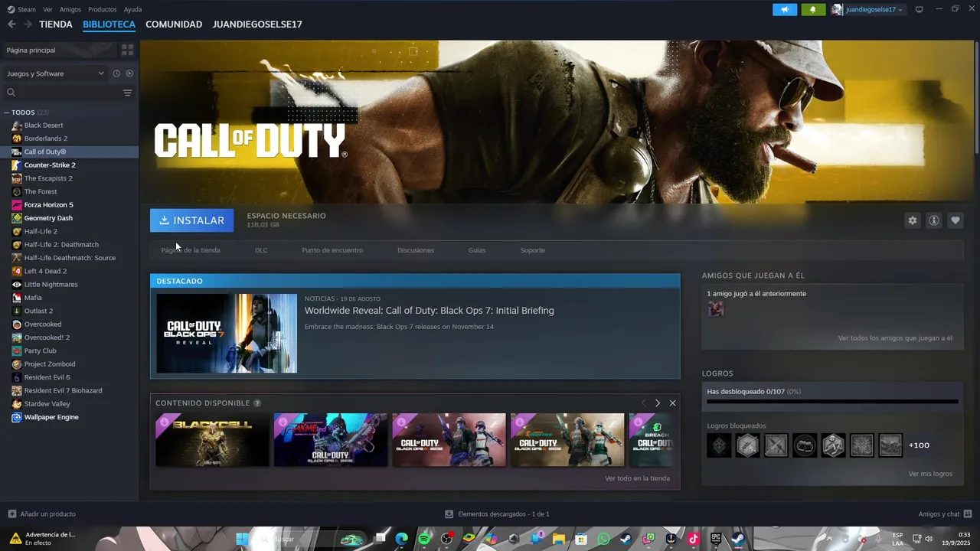
Task: Click the Añadir un producto plus icon
Action: (11, 514)
